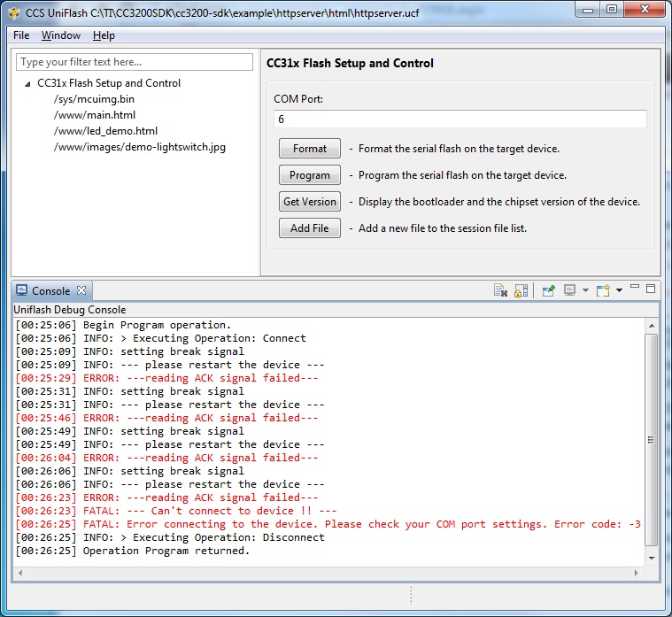Click the Get Version button
This screenshot has height=617, width=672.
(309, 201)
